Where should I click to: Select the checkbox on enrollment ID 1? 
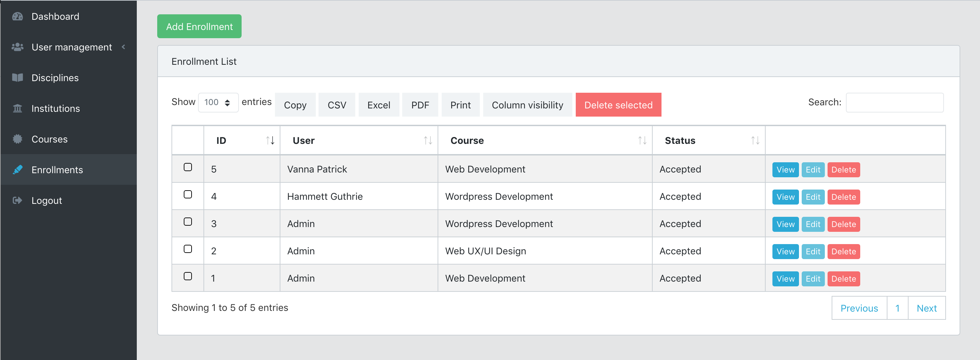[187, 276]
